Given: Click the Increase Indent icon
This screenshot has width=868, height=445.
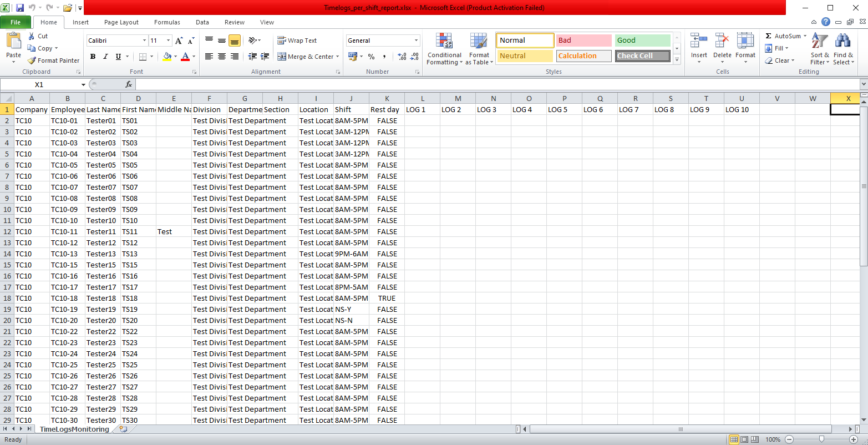Looking at the screenshot, I should [265, 57].
